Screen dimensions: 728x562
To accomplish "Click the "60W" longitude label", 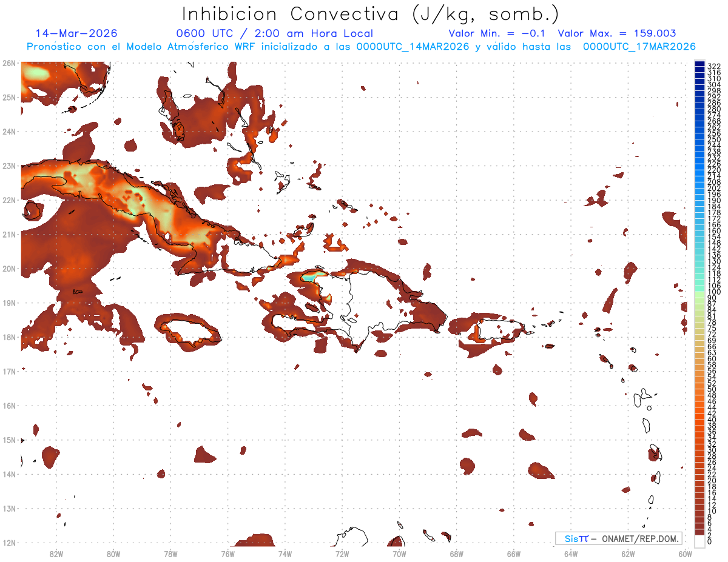I will [686, 554].
